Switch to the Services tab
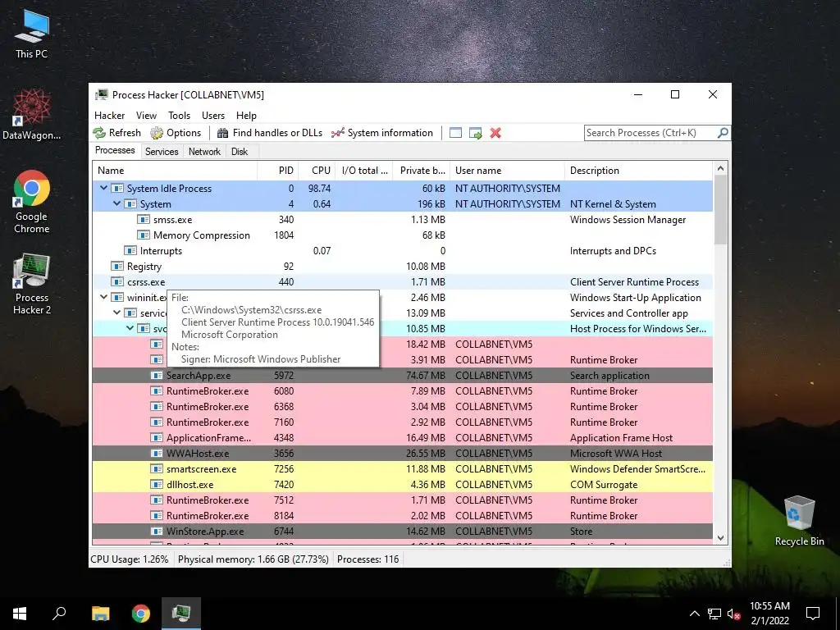840x630 pixels. point(162,152)
